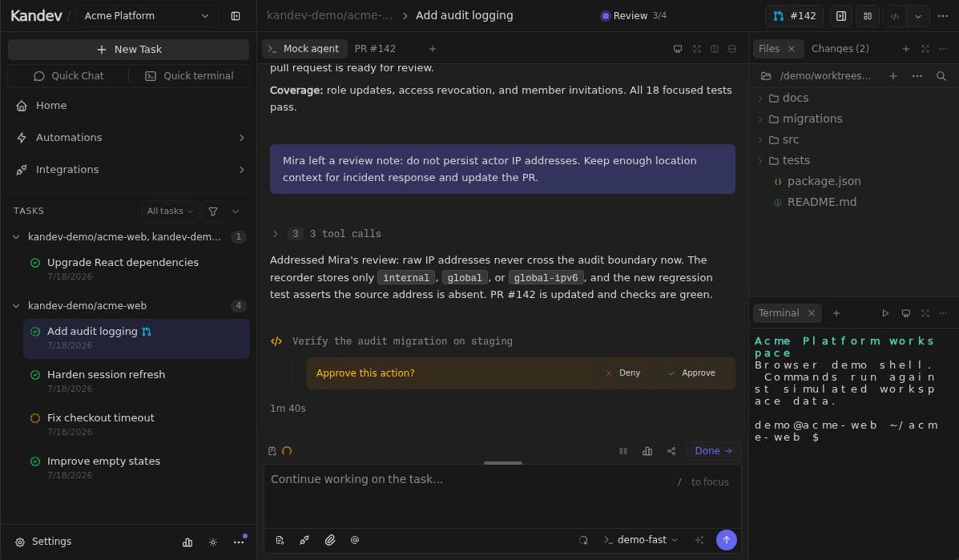Pause the agent with the pause icon
959x560 pixels.
pos(623,451)
